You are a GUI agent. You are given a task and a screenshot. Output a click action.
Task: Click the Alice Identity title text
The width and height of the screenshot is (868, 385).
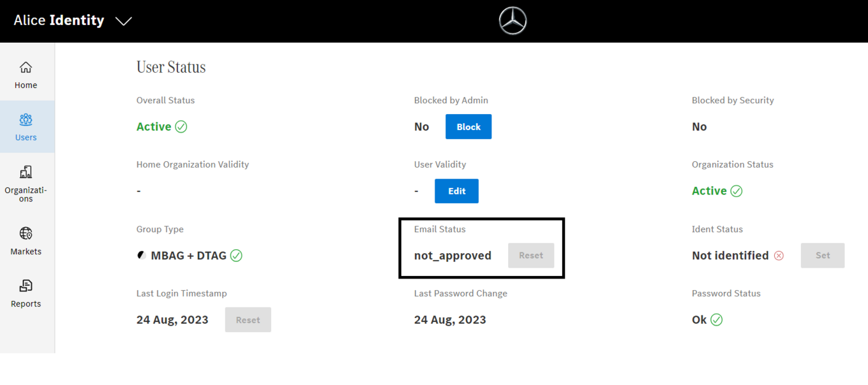(x=59, y=20)
